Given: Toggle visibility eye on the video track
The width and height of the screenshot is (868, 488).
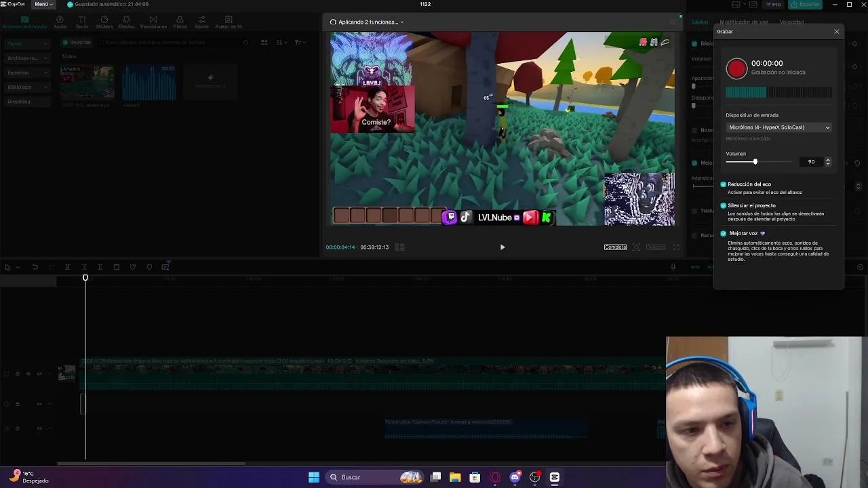Looking at the screenshot, I should tap(28, 373).
